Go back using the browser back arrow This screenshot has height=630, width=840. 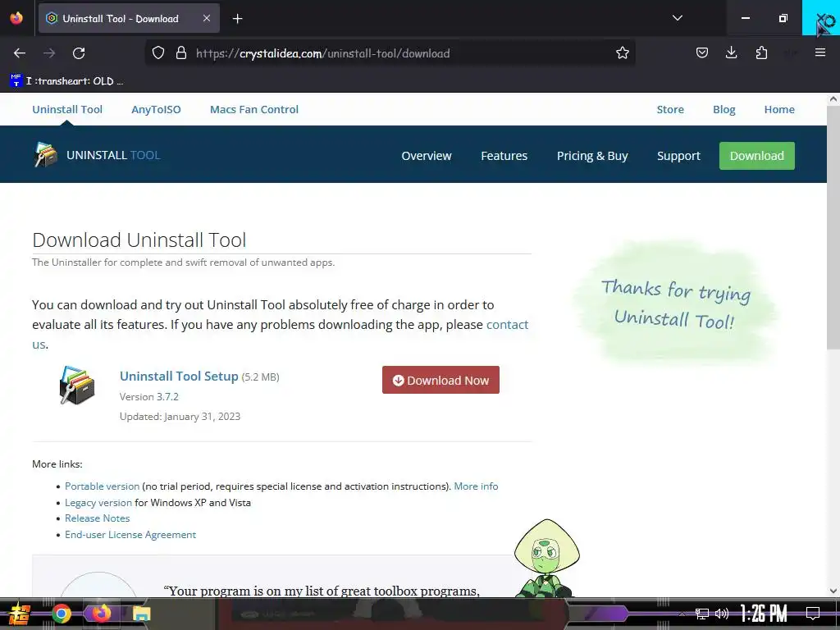[x=20, y=53]
